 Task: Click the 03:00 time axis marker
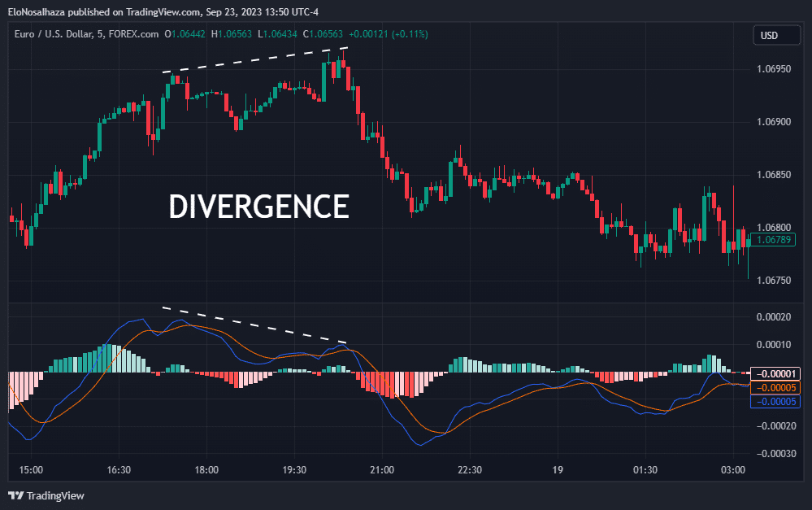pos(733,470)
